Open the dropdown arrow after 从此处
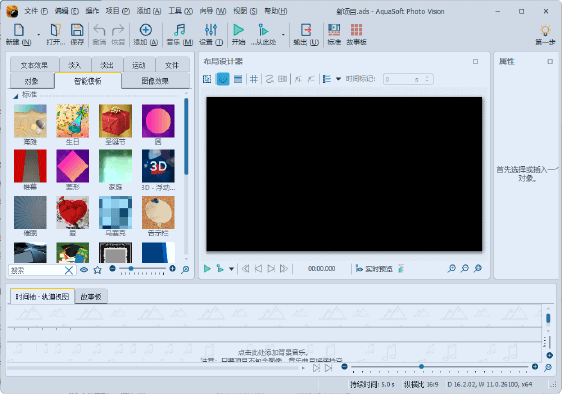The width and height of the screenshot is (562, 394). click(x=283, y=35)
